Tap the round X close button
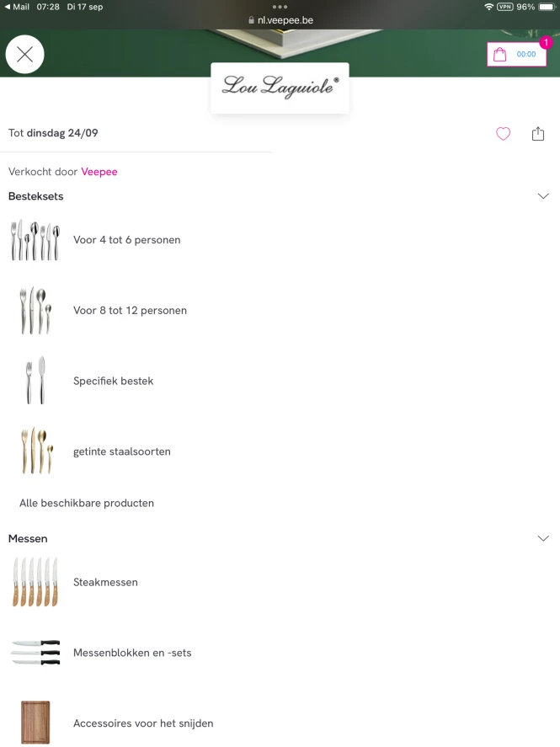This screenshot has width=560, height=747. [25, 55]
